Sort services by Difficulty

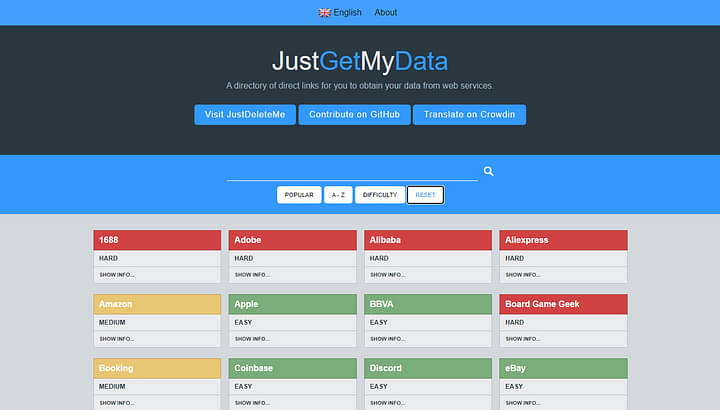[x=380, y=195]
